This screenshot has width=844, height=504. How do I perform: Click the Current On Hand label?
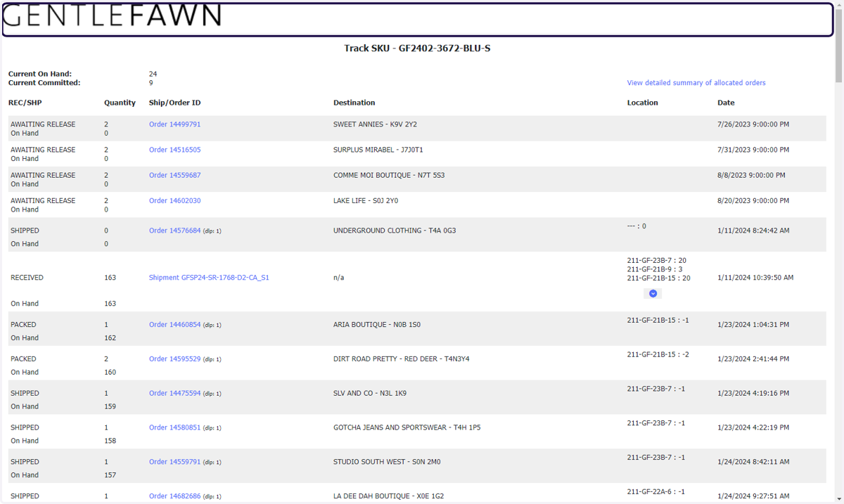coord(40,74)
